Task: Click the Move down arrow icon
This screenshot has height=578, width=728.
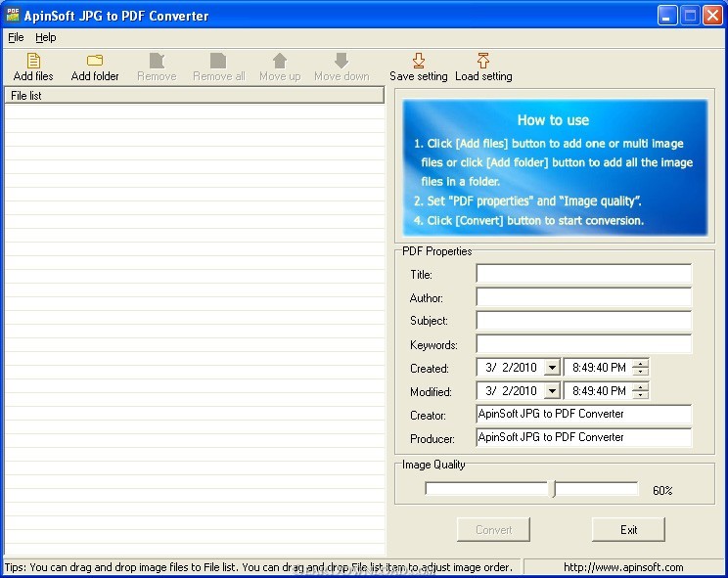Action: coord(341,61)
